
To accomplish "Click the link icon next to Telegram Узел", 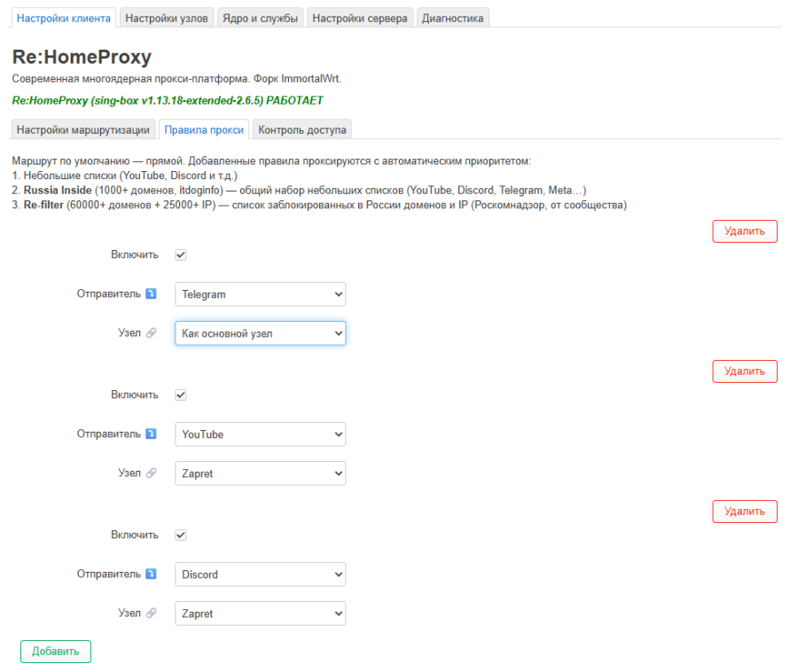I will pyautogui.click(x=151, y=332).
